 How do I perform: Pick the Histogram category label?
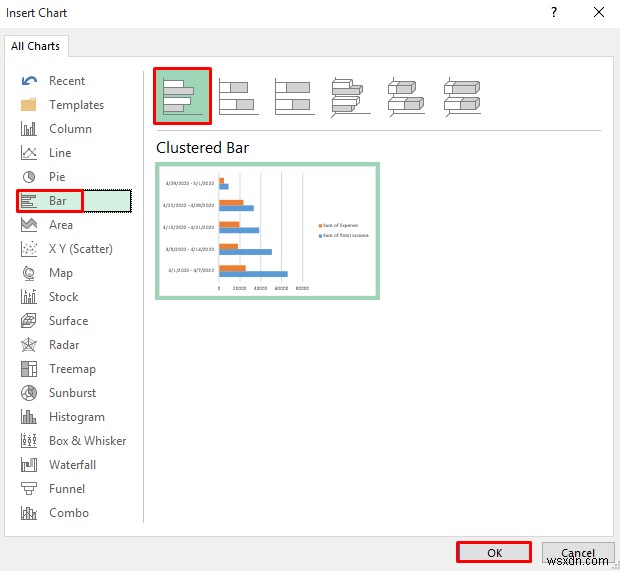tap(77, 417)
